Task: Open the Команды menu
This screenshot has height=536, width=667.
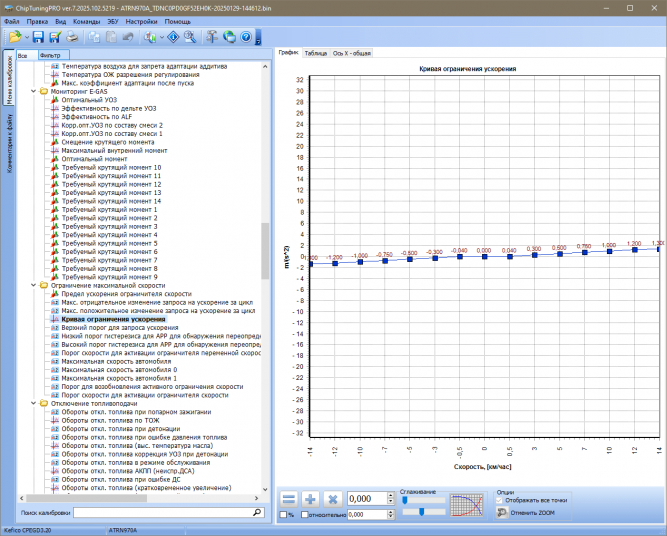Action: [x=86, y=21]
